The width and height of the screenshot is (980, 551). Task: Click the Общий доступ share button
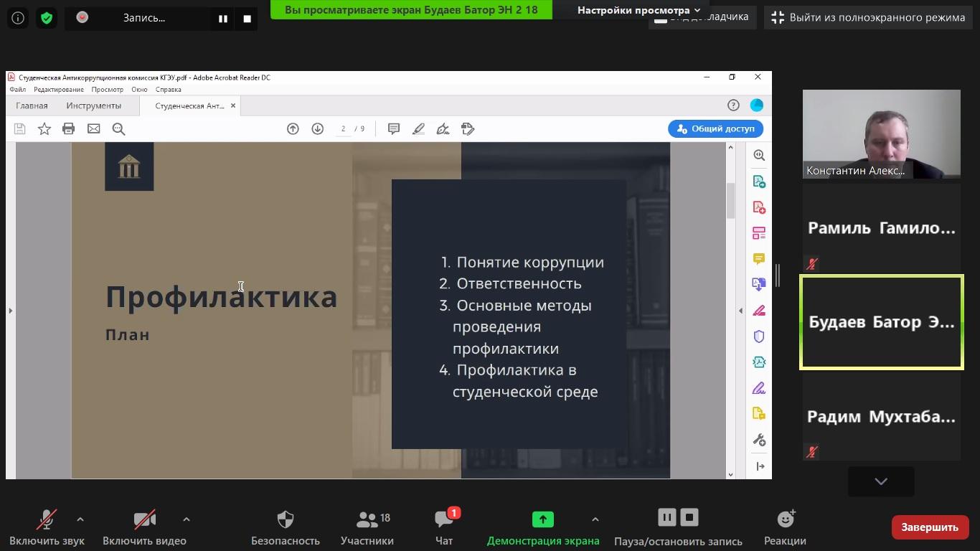(715, 129)
